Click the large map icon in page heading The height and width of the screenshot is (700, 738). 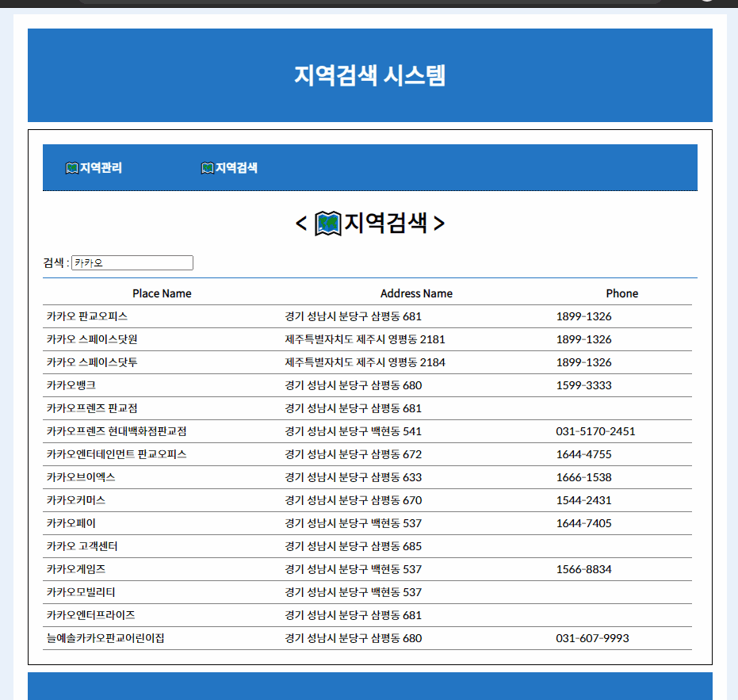coord(327,223)
